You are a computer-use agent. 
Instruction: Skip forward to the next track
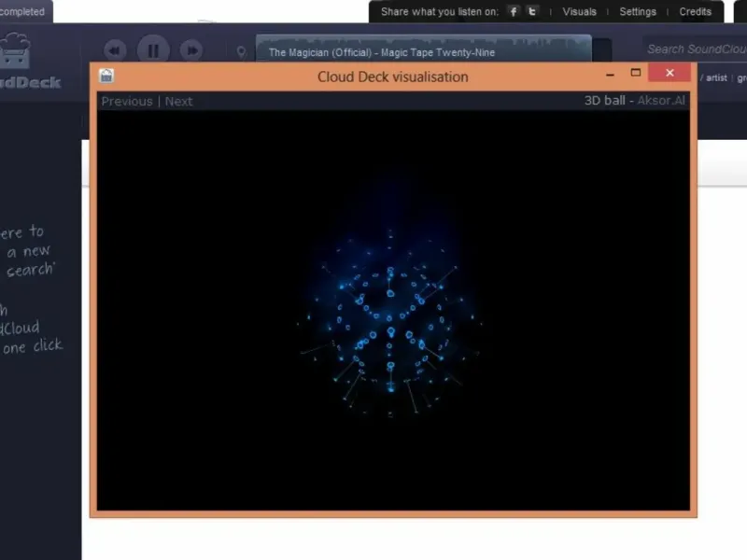[x=191, y=50]
